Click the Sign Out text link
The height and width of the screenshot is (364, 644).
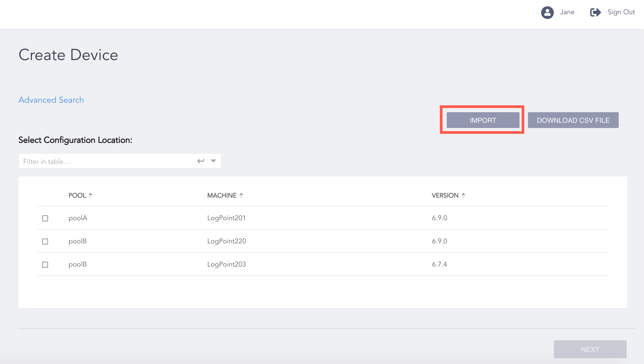pos(621,12)
